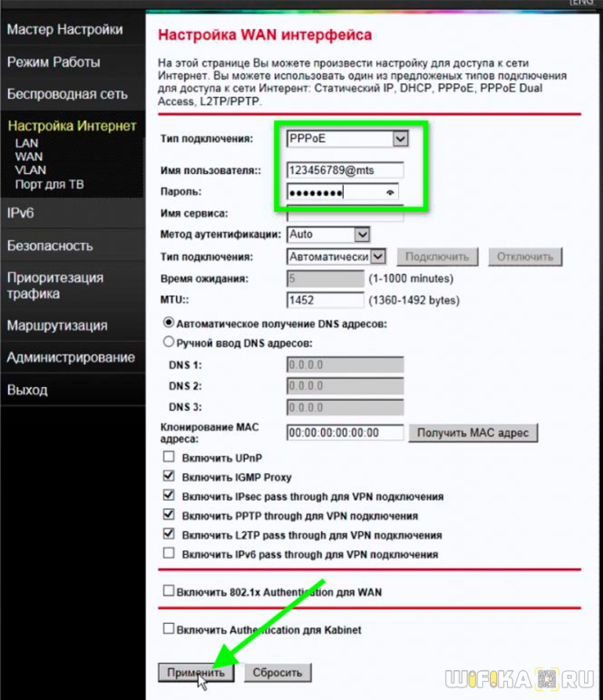Open the LAN submenu item
603x700 pixels.
(27, 144)
